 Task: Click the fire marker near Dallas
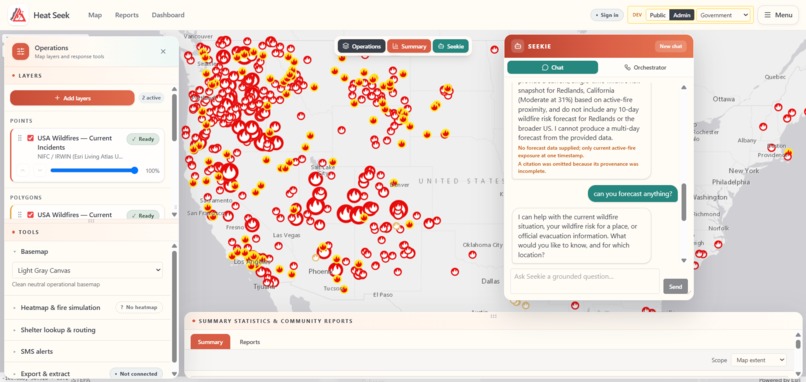click(454, 271)
